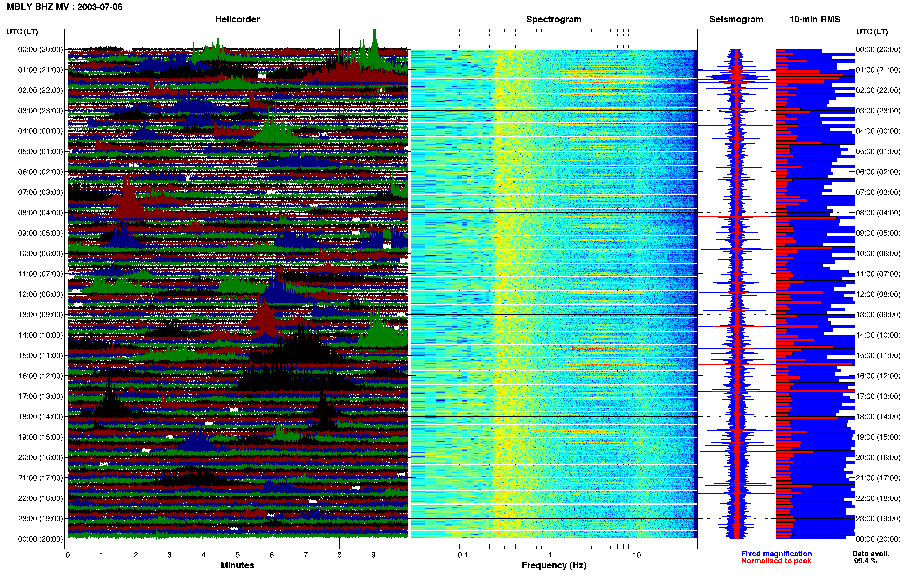
Task: Click the left '16:00 (12:00)' time label
Action: [x=41, y=376]
